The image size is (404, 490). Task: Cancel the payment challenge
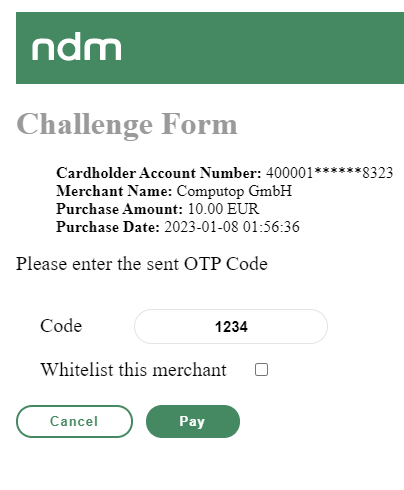point(74,421)
